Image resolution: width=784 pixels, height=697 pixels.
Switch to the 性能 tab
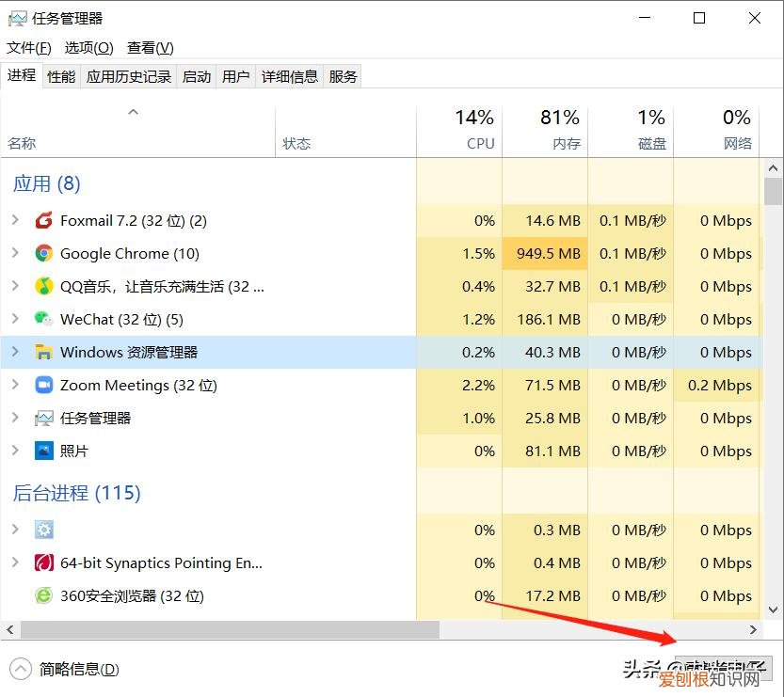click(61, 77)
